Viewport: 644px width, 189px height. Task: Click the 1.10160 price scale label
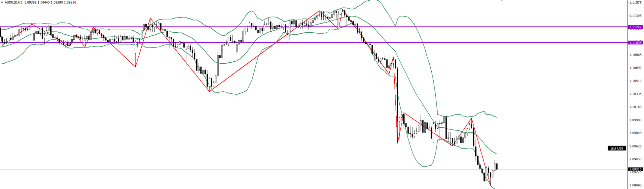pyautogui.click(x=635, y=107)
